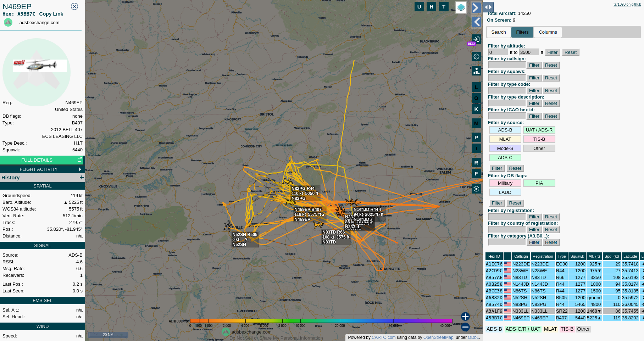This screenshot has width=644, height=341.
Task: Sort table by Squawk column
Action: pyautogui.click(x=577, y=256)
